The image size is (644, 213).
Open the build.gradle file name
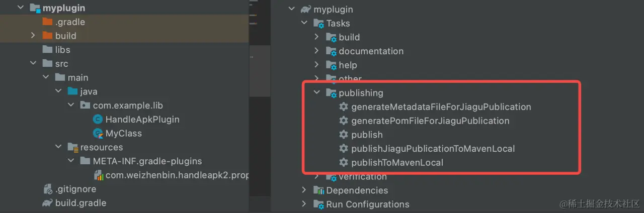[80, 203]
